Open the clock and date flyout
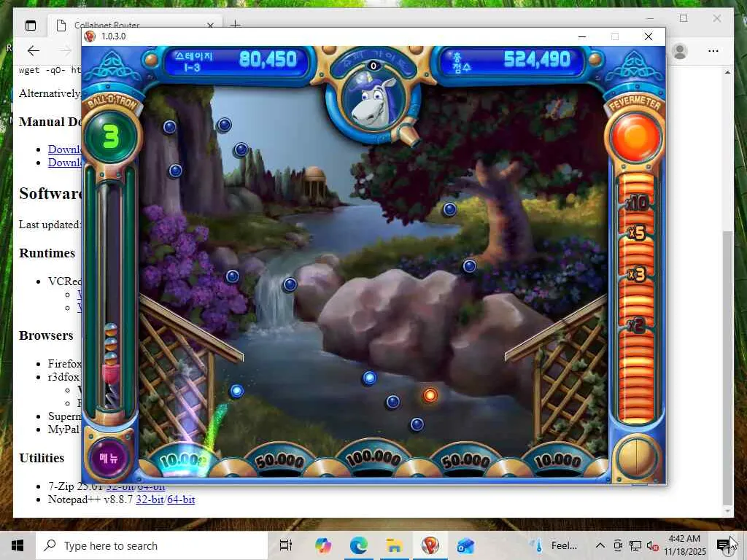 pos(684,545)
